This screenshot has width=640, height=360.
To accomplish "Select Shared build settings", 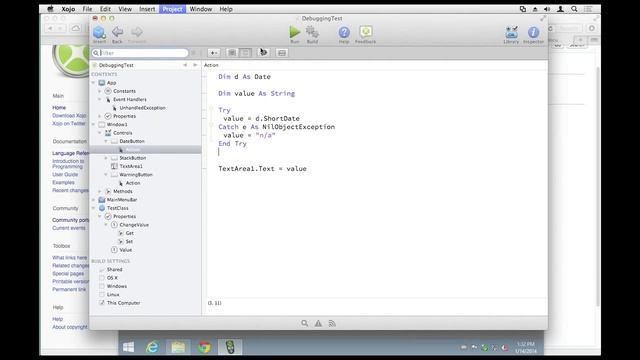I will [x=114, y=269].
